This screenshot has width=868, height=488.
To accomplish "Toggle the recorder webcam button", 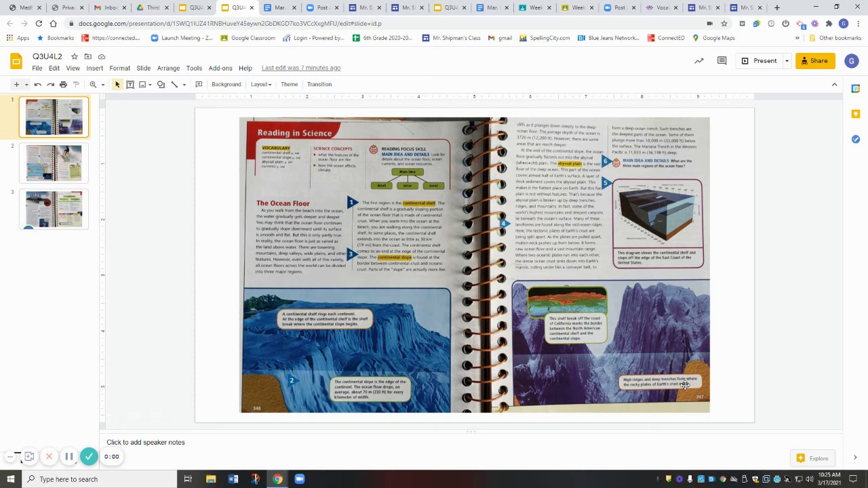I will pyautogui.click(x=29, y=457).
